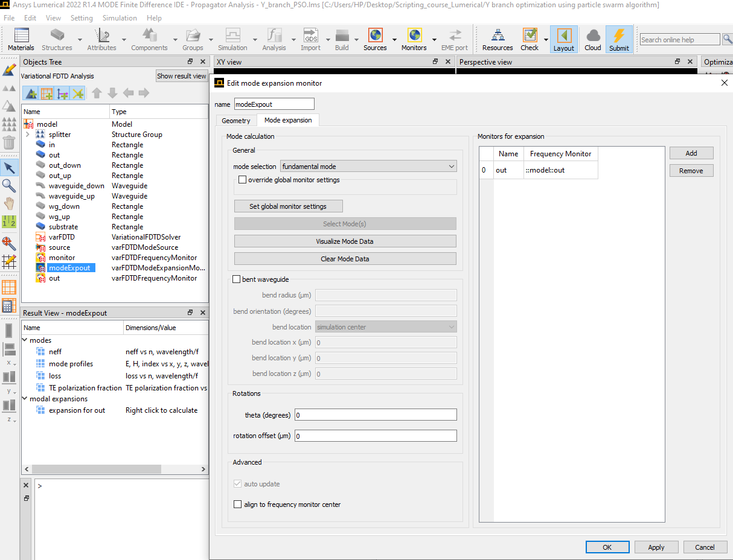Open the File menu
Screen dimensions: 733x560
9,18
